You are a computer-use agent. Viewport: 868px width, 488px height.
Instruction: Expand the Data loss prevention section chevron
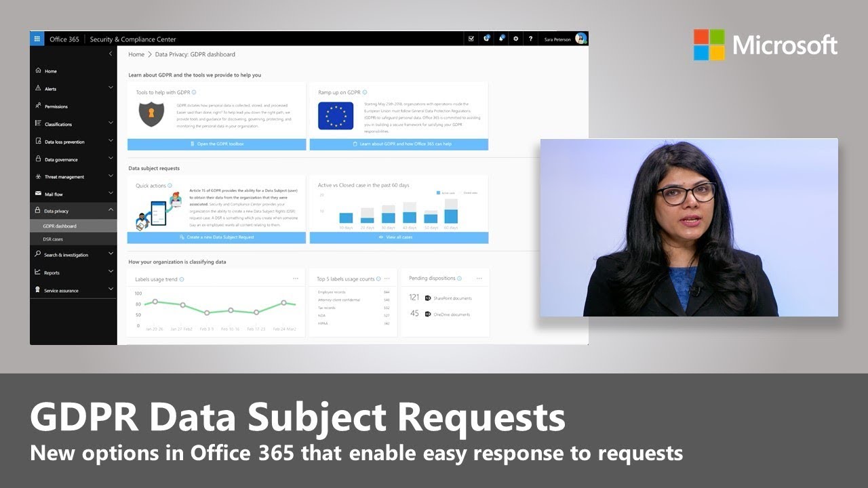pyautogui.click(x=111, y=141)
